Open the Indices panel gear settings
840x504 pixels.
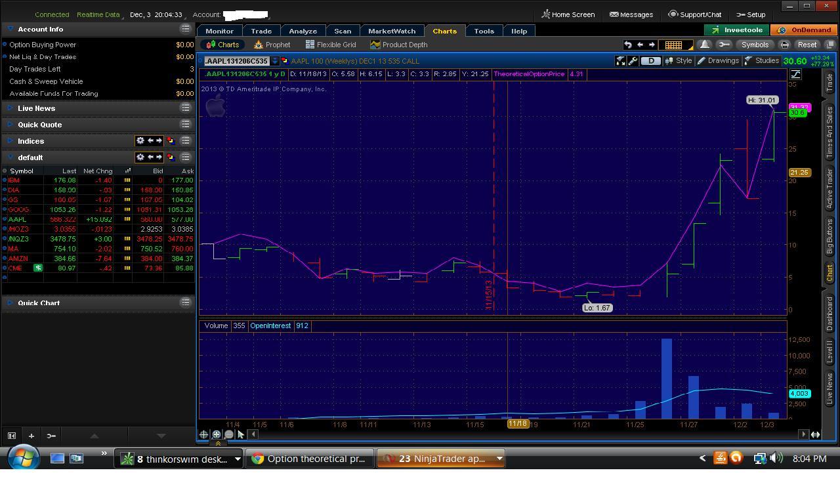pyautogui.click(x=140, y=140)
